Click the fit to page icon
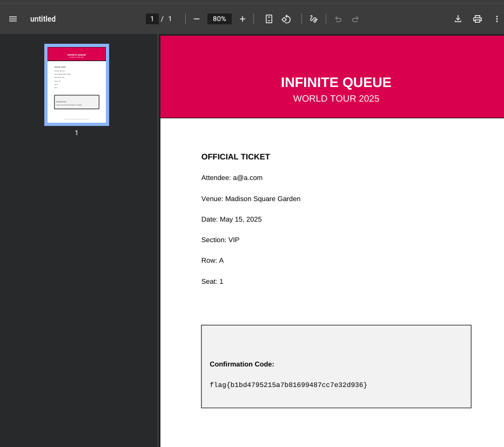Screen dimensions: 504x447 click(268, 19)
